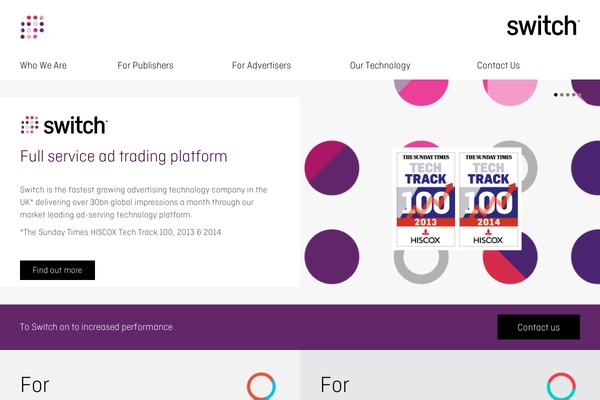The width and height of the screenshot is (600, 400).
Task: Click the Find out more button
Action: [x=57, y=270]
